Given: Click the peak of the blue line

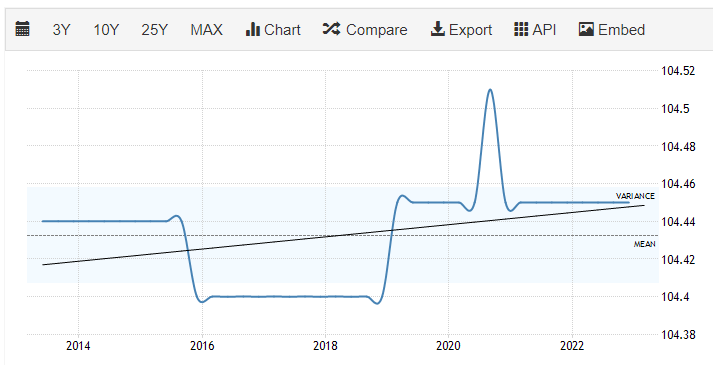Looking at the screenshot, I should point(490,90).
